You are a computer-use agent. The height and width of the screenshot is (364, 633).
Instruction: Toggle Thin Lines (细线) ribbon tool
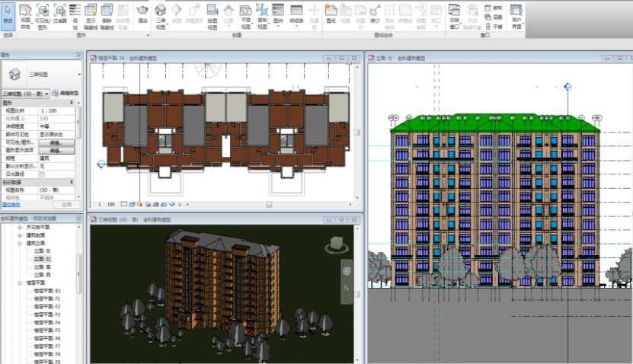(75, 17)
